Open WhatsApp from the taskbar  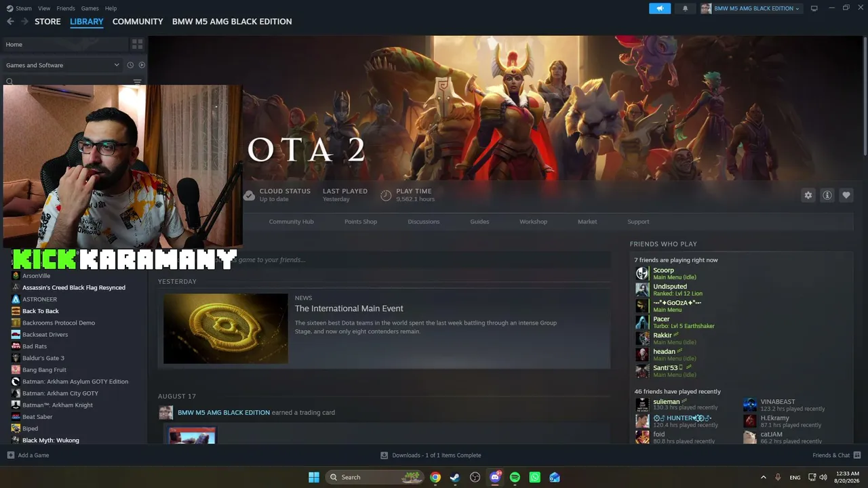tap(534, 477)
